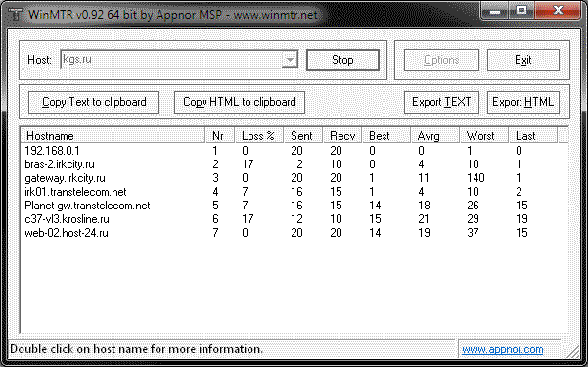
Task: Click the Export TEXT button
Action: coord(441,102)
